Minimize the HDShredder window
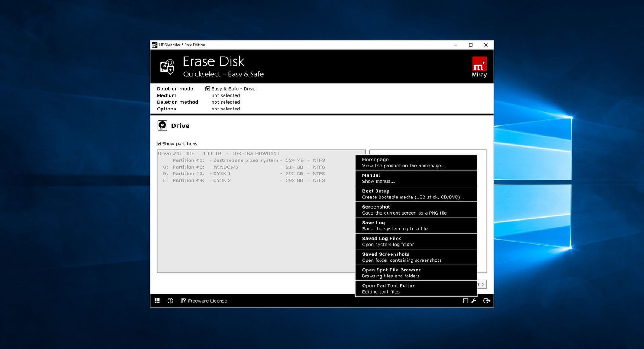Image resolution: width=644 pixels, height=349 pixels. (455, 45)
